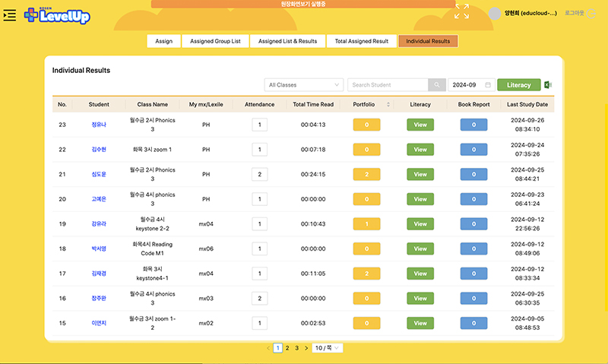Open the 10 per page dropdown
This screenshot has height=364, width=608.
click(328, 347)
